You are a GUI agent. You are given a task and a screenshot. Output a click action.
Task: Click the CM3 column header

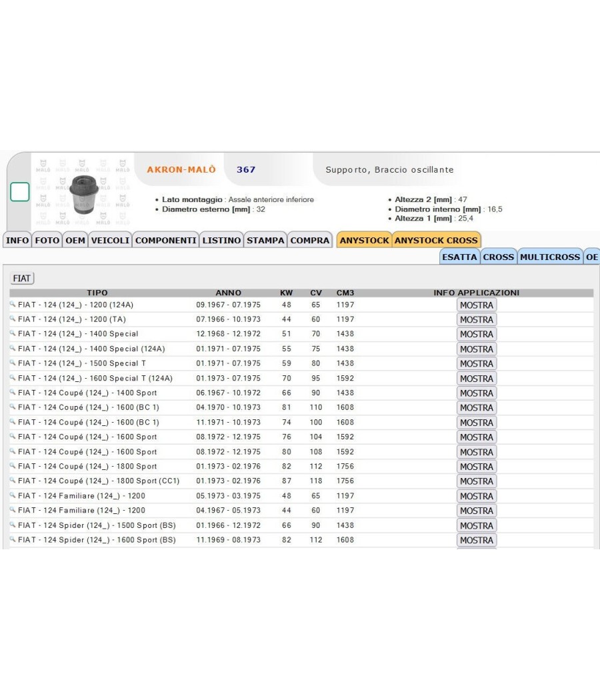pyautogui.click(x=345, y=293)
